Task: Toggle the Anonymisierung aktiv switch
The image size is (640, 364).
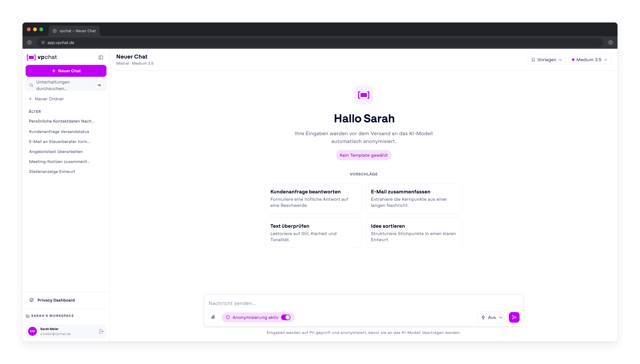Action: 286,317
